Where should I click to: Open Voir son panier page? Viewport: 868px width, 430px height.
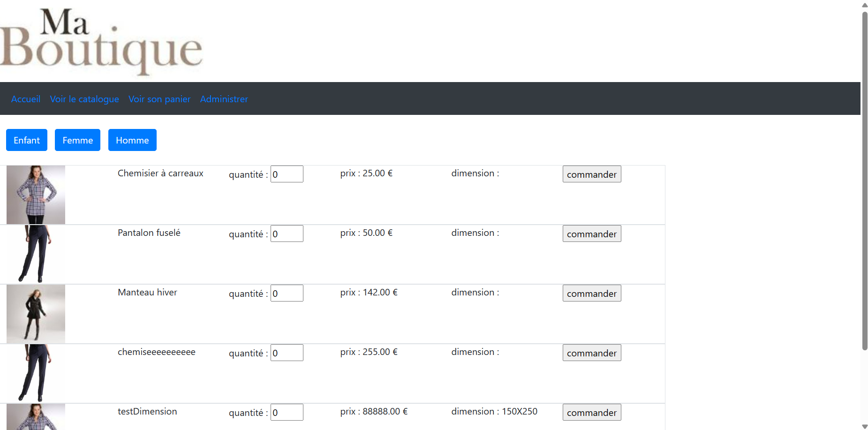coord(159,99)
